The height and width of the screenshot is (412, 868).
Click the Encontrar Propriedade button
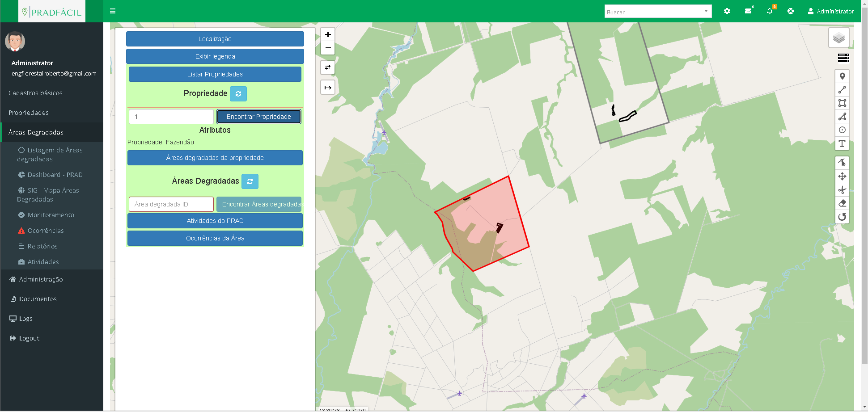click(x=258, y=117)
